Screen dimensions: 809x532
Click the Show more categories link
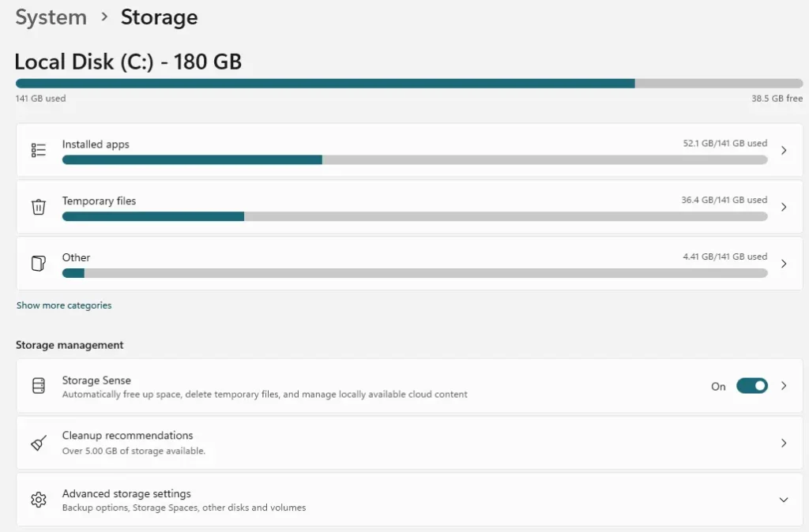[64, 305]
